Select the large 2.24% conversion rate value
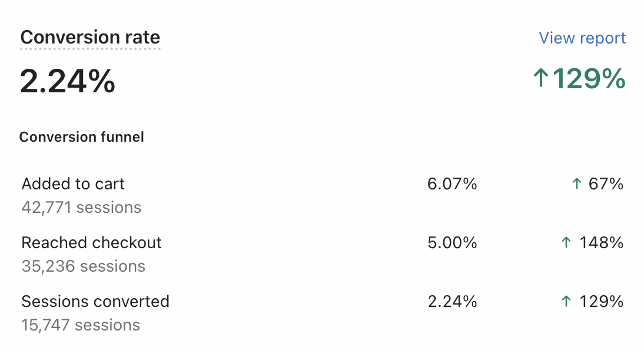The width and height of the screenshot is (644, 354). click(68, 81)
